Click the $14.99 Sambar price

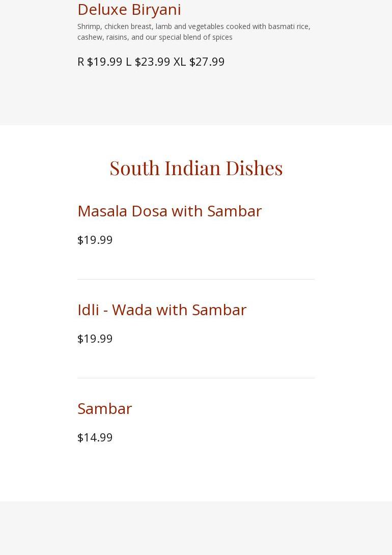click(x=95, y=437)
